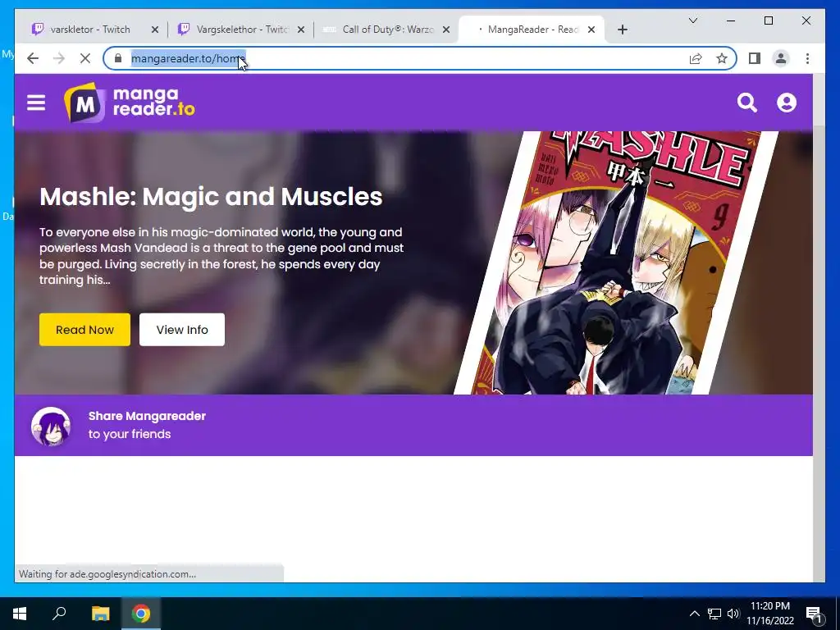Close the Vargskelethor Twitch tab
The height and width of the screenshot is (630, 840).
pos(301,30)
